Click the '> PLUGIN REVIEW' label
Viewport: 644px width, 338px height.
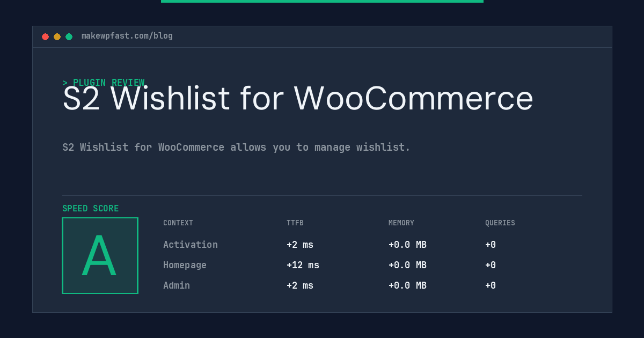click(x=104, y=83)
